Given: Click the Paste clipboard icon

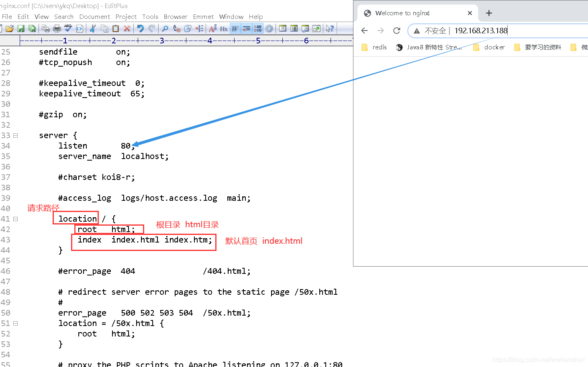Looking at the screenshot, I should (116, 29).
